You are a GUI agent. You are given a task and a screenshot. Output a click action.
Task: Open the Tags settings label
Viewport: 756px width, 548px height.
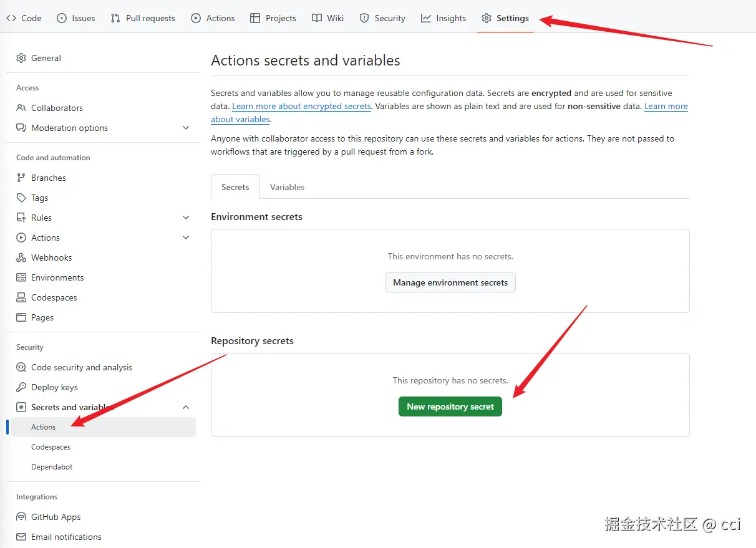(x=40, y=198)
